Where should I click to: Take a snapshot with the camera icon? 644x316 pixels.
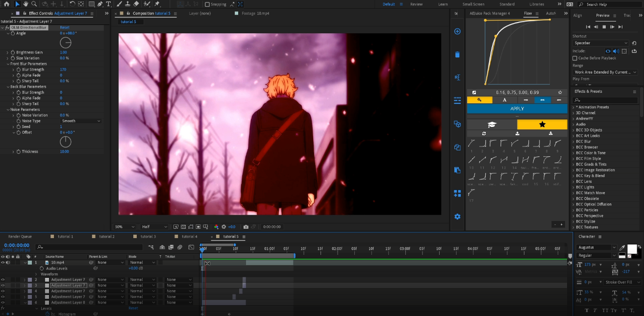coord(246,227)
